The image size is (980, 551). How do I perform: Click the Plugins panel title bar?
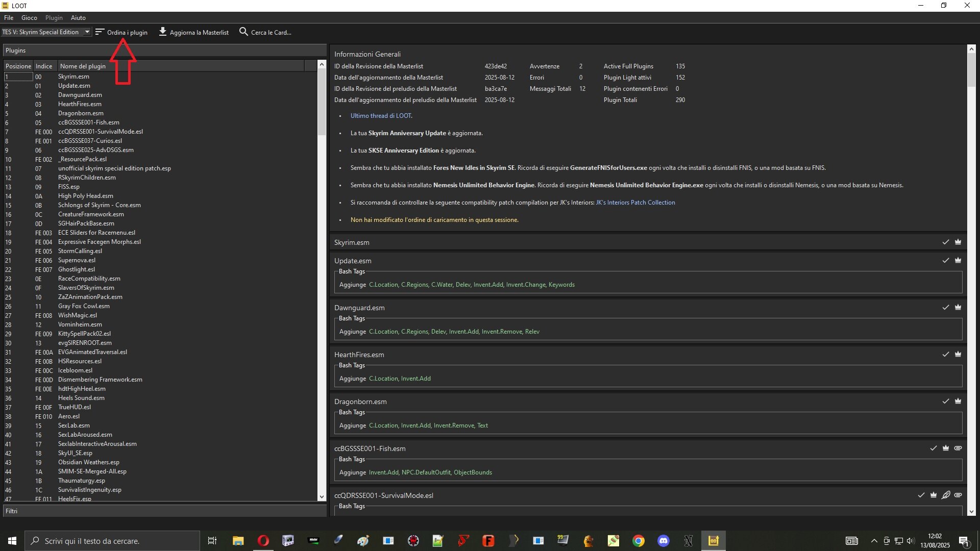(x=165, y=51)
